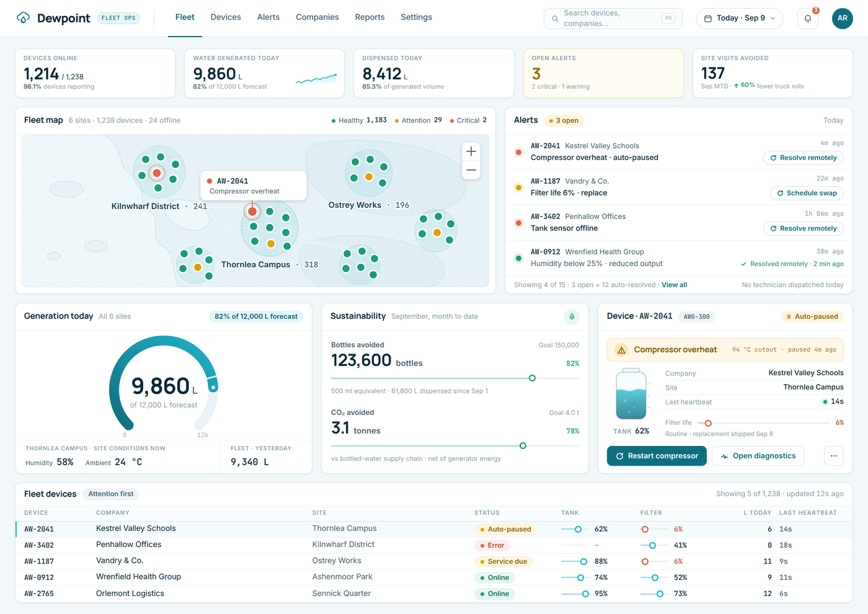Toggle the Attention first sort chip

tap(111, 494)
